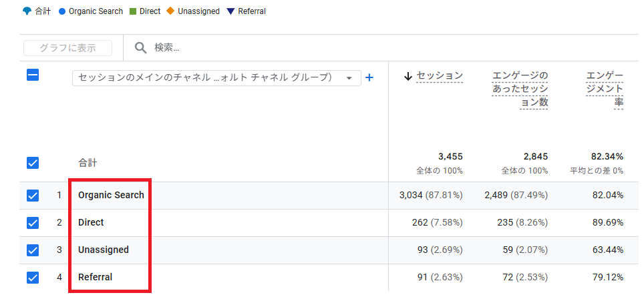Click the Referral legend triangle icon
Viewport: 644px width, 297px height.
tap(230, 11)
